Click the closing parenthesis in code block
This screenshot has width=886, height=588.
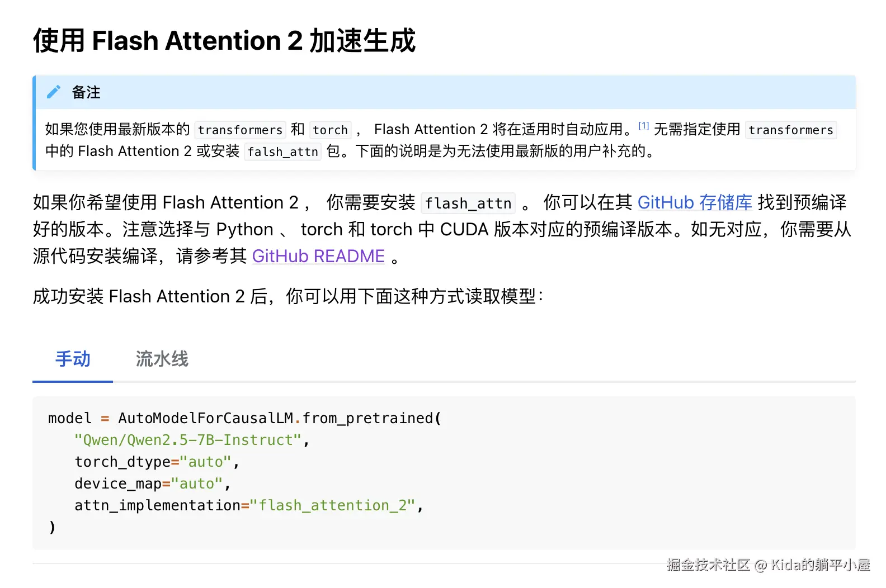pyautogui.click(x=52, y=527)
